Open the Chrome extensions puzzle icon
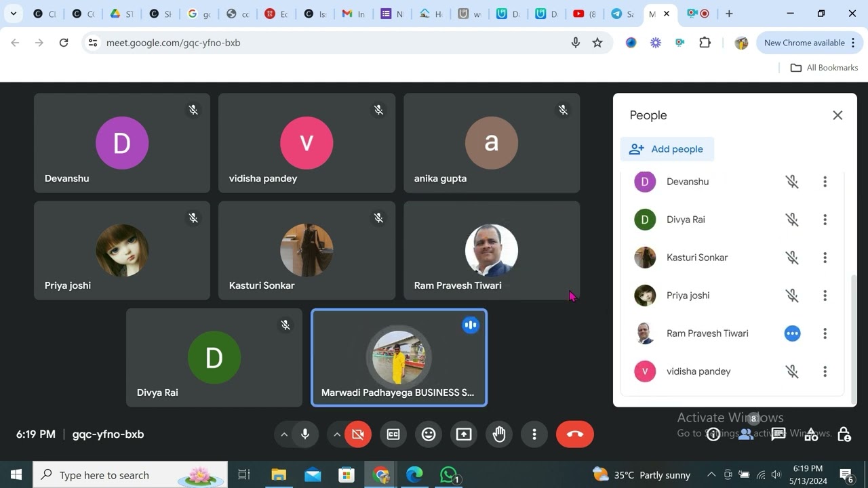Image resolution: width=868 pixels, height=488 pixels. (x=705, y=43)
